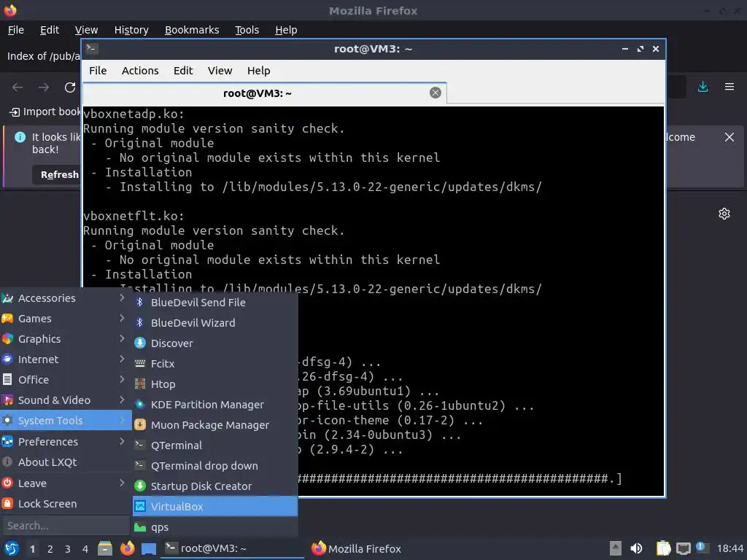Viewport: 747px width, 560px height.
Task: Open the terminal File menu
Action: [x=98, y=71]
